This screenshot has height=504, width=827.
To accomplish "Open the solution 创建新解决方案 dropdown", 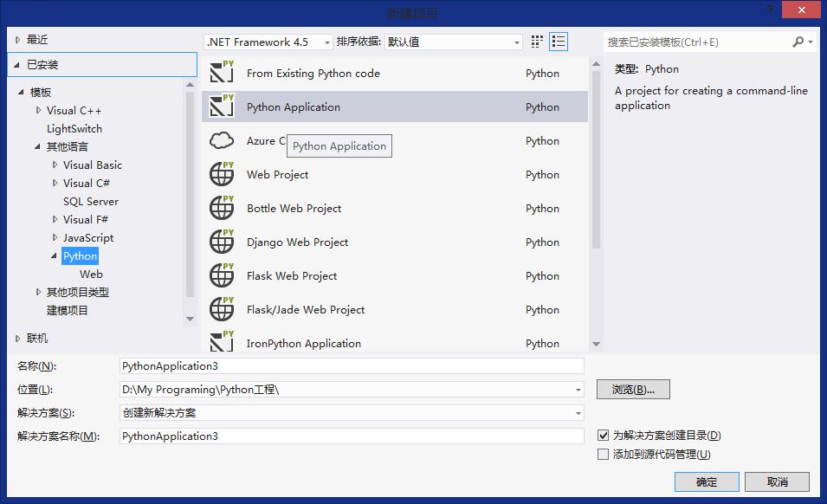I will coord(578,413).
